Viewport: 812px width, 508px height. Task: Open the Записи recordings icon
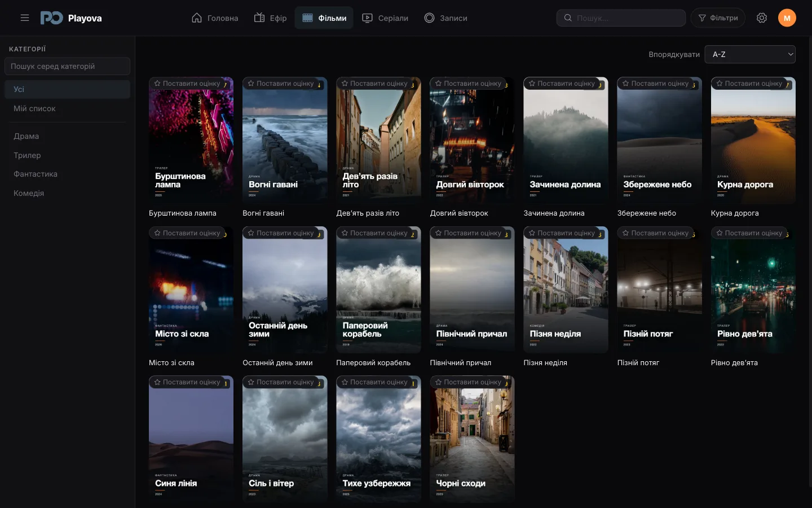pyautogui.click(x=430, y=18)
